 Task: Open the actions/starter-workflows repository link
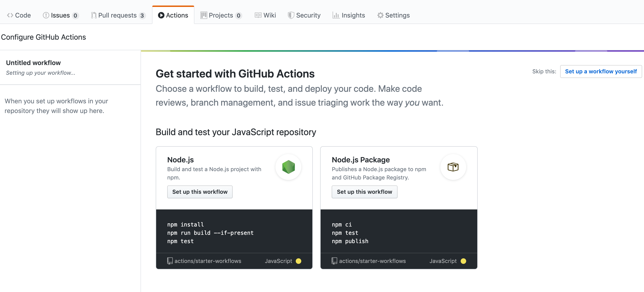click(x=208, y=261)
